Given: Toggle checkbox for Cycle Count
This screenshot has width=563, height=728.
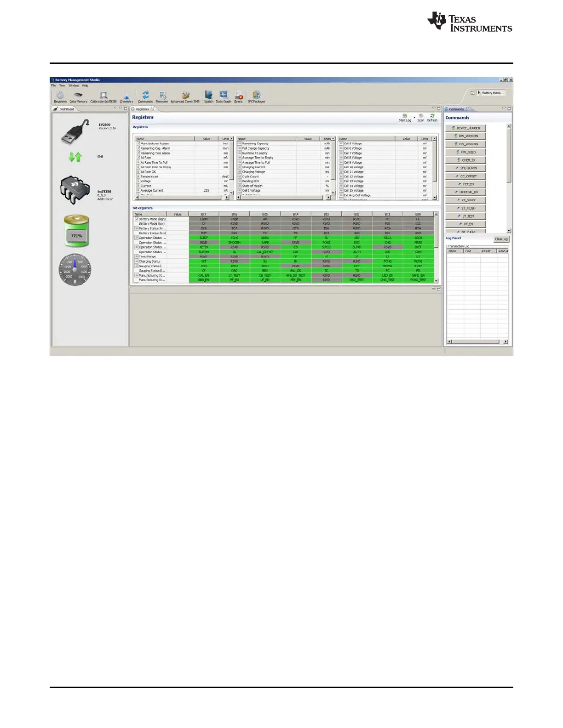Looking at the screenshot, I should 240,176.
